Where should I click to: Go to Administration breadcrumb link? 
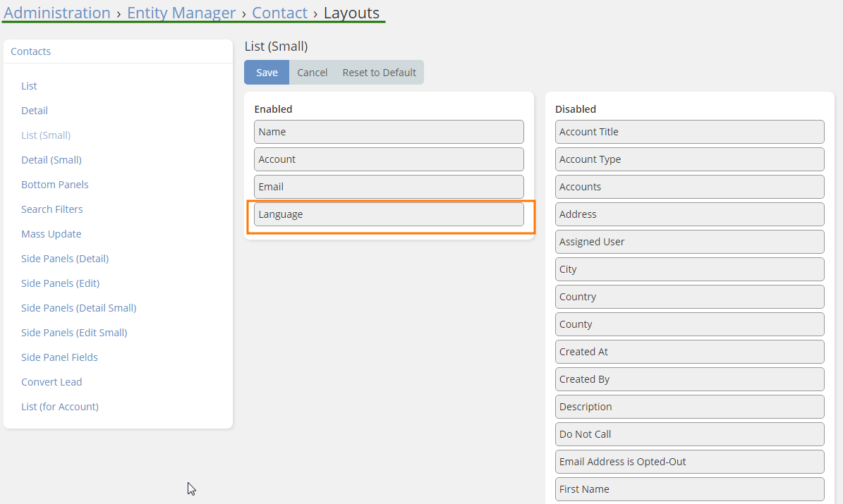tap(57, 13)
